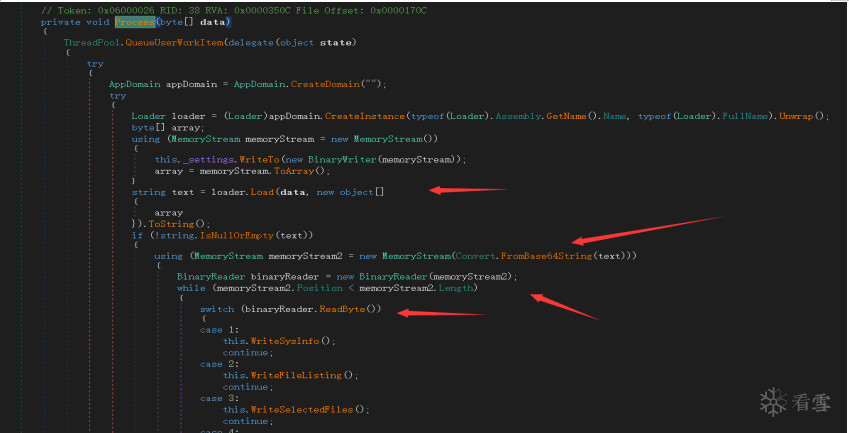Click continue below WriteFileListing
Viewport: 849px width, 433px height.
[245, 387]
